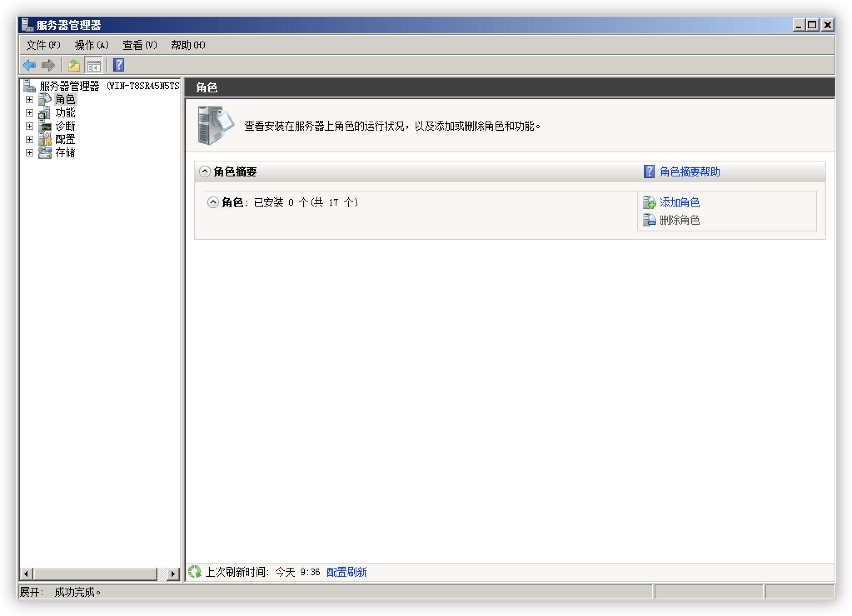Click the 配置 (Configuration) tree icon
This screenshot has height=616, width=852.
[45, 139]
